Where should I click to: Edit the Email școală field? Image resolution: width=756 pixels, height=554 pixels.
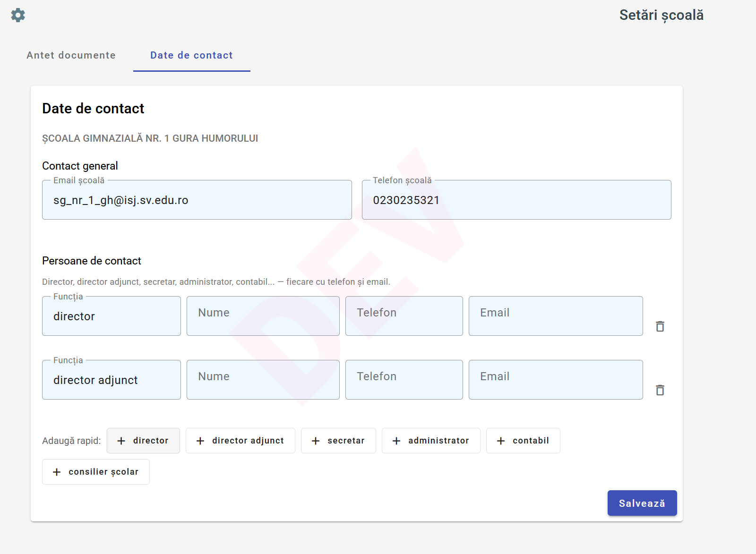[197, 200]
